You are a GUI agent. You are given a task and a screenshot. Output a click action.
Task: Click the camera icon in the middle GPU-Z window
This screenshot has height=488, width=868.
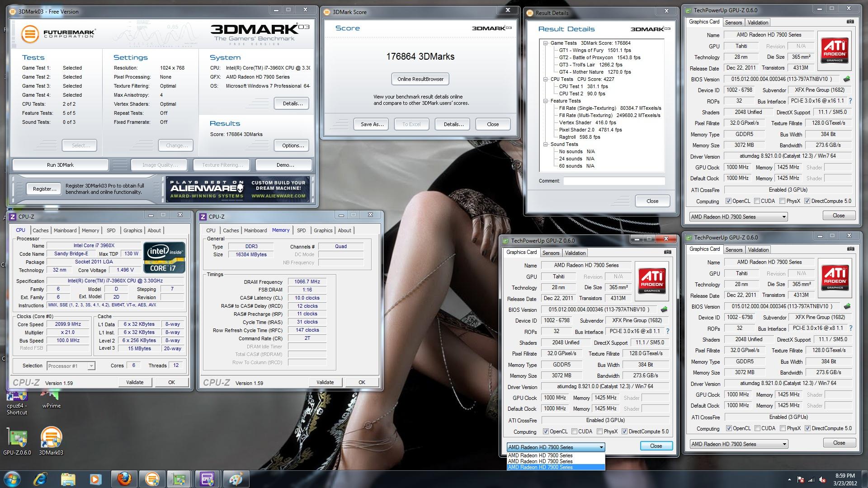click(667, 252)
